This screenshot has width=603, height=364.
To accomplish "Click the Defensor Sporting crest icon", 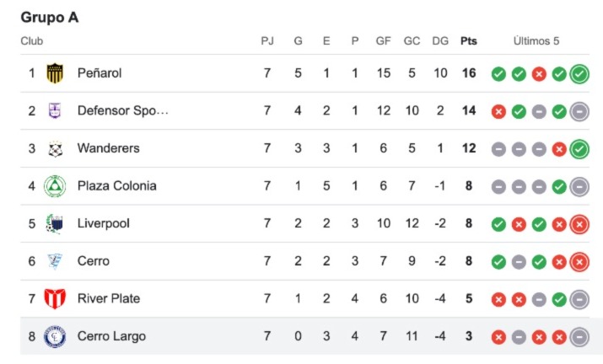I will (55, 110).
